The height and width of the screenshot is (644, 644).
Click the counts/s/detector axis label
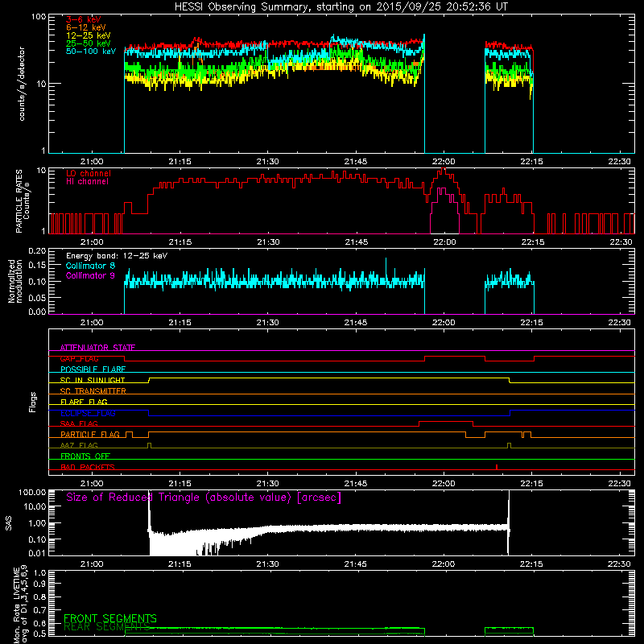point(22,84)
